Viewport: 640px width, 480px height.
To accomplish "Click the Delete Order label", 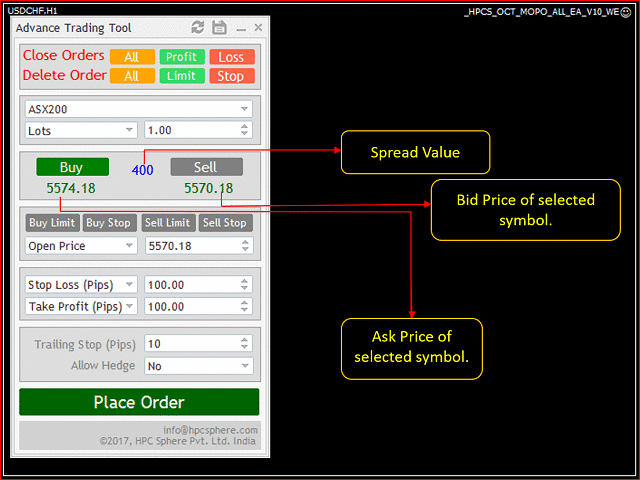I will click(x=64, y=75).
